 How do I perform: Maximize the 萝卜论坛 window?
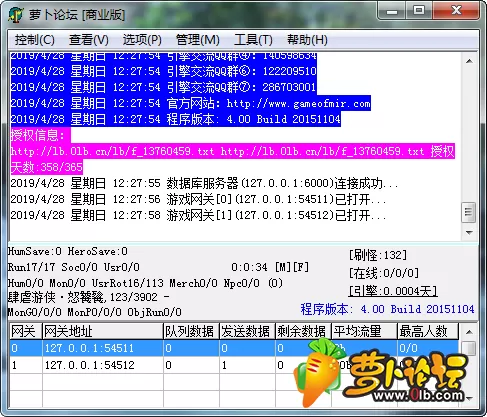(x=419, y=11)
